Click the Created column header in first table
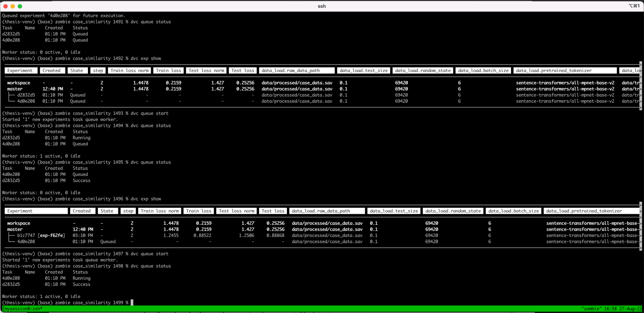The width and height of the screenshot is (644, 313). pyautogui.click(x=52, y=70)
